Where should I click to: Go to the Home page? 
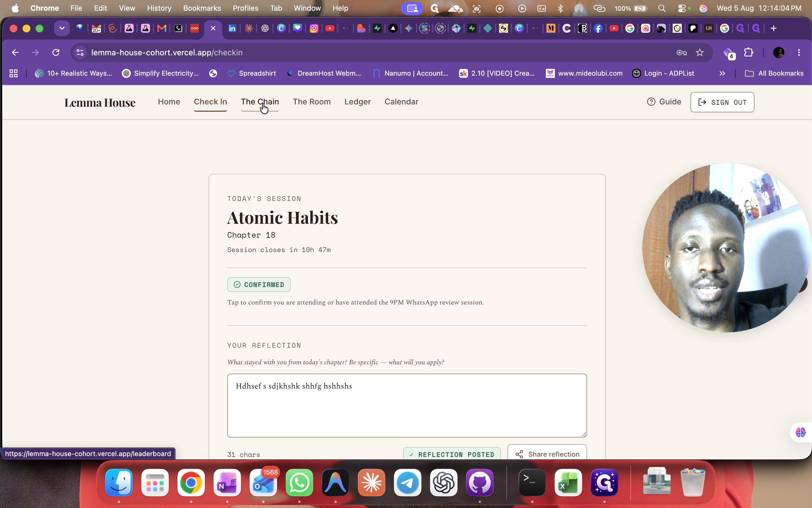(x=169, y=102)
